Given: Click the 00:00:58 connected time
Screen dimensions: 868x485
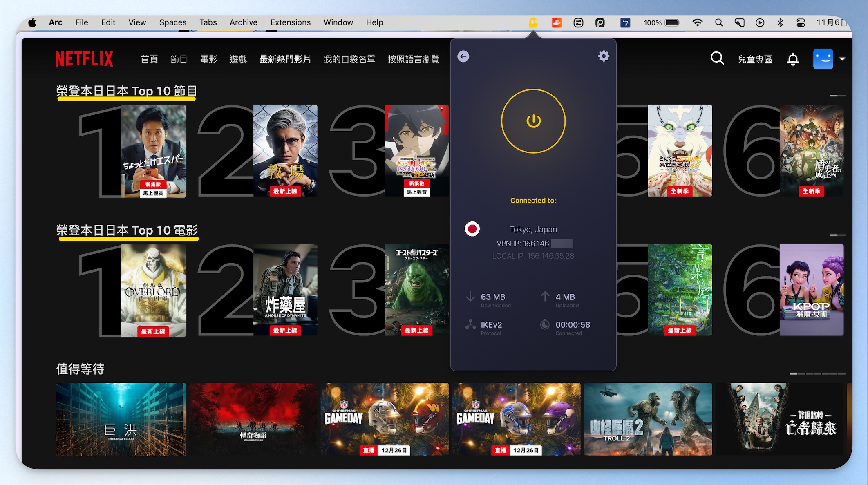Looking at the screenshot, I should pyautogui.click(x=573, y=325).
